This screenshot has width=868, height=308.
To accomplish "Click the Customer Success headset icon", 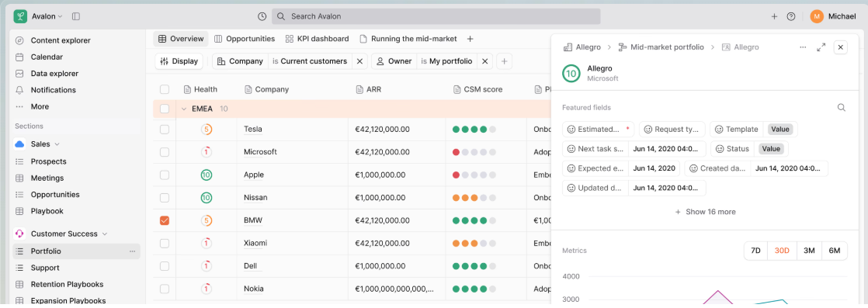I will click(20, 234).
